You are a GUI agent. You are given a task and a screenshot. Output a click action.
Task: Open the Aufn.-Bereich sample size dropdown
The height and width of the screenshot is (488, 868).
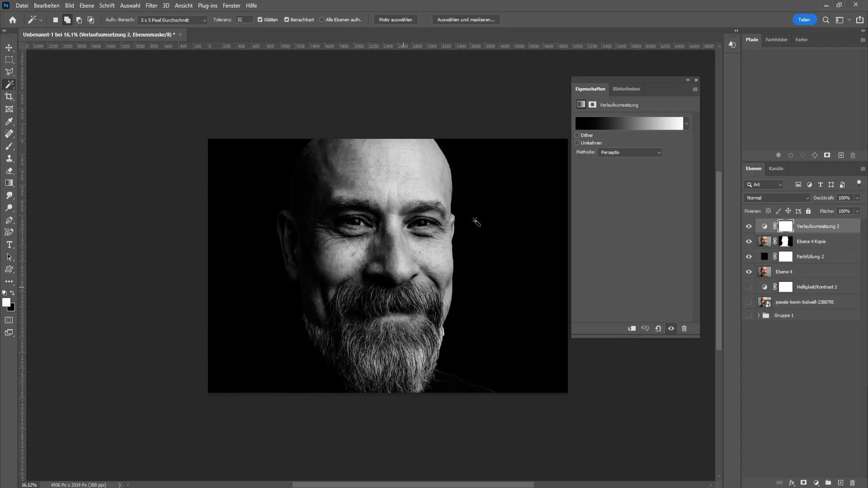coord(173,20)
